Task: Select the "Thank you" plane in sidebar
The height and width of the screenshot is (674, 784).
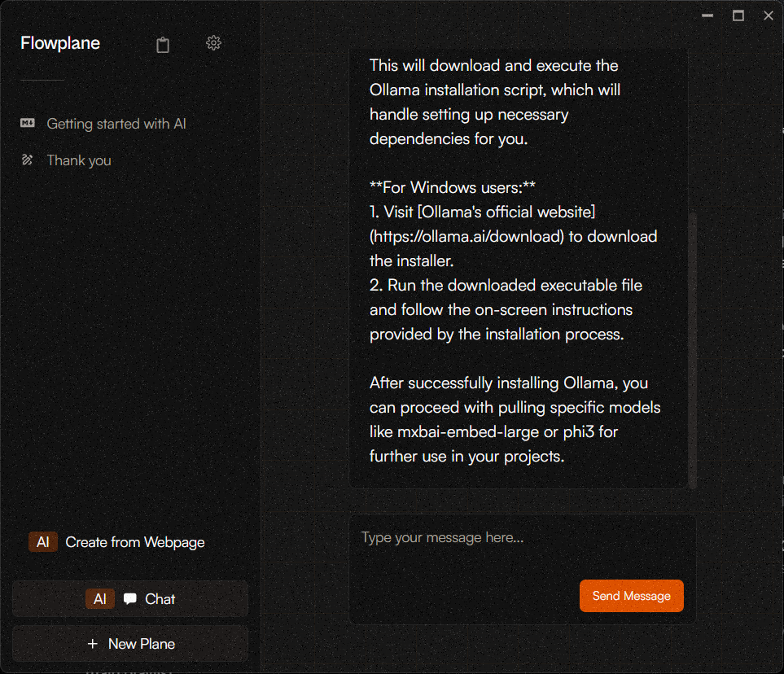Action: point(79,160)
